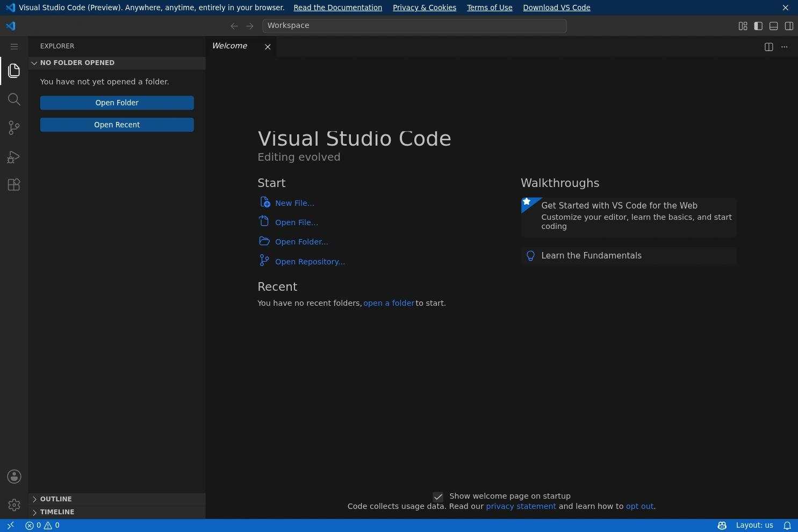Open the Source Control view
The height and width of the screenshot is (532, 798).
[14, 128]
